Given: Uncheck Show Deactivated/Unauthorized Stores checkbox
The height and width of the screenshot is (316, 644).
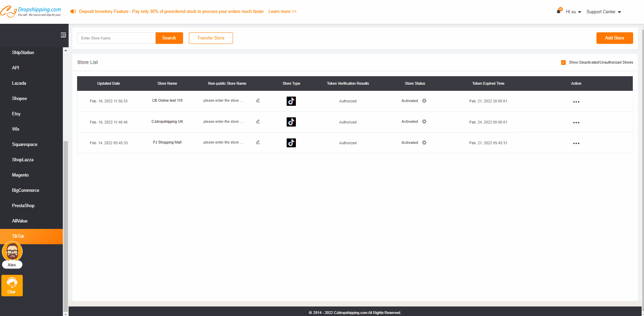Looking at the screenshot, I should [563, 63].
